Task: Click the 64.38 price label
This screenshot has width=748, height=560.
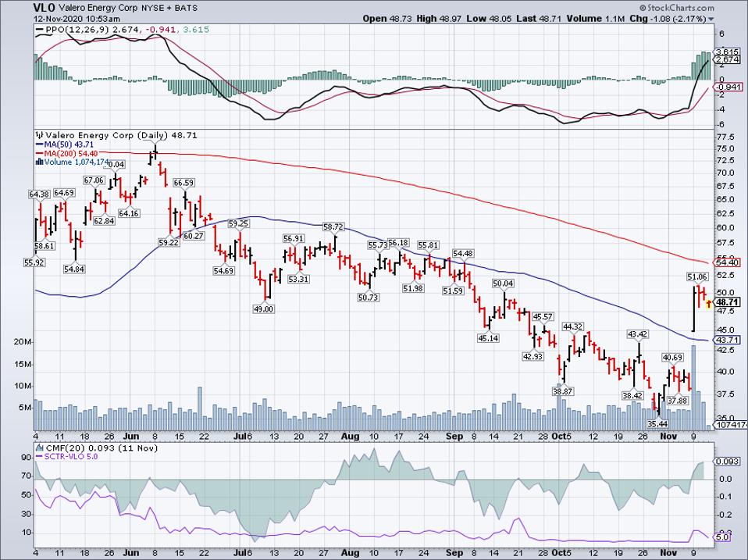Action: pyautogui.click(x=39, y=194)
